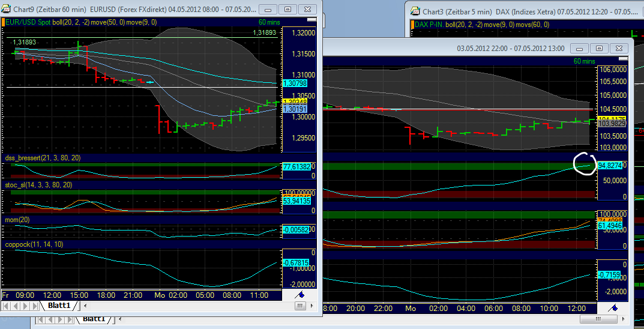The height and width of the screenshot is (329, 644).
Task: Click coppock(11, 14, 10) indicator label
Action: point(34,244)
